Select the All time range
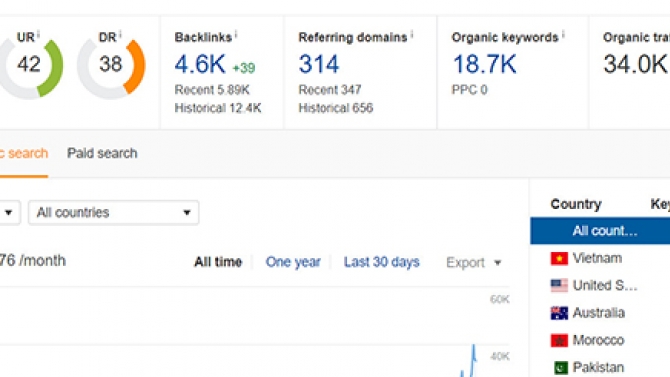The width and height of the screenshot is (670, 377). pyautogui.click(x=218, y=262)
